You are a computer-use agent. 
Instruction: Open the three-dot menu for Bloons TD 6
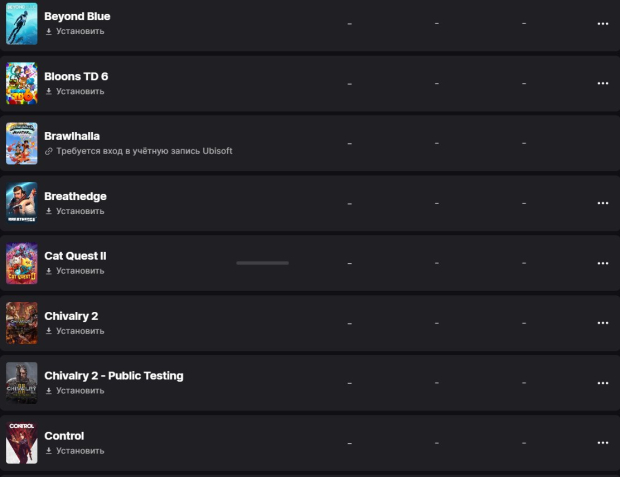pyautogui.click(x=603, y=83)
